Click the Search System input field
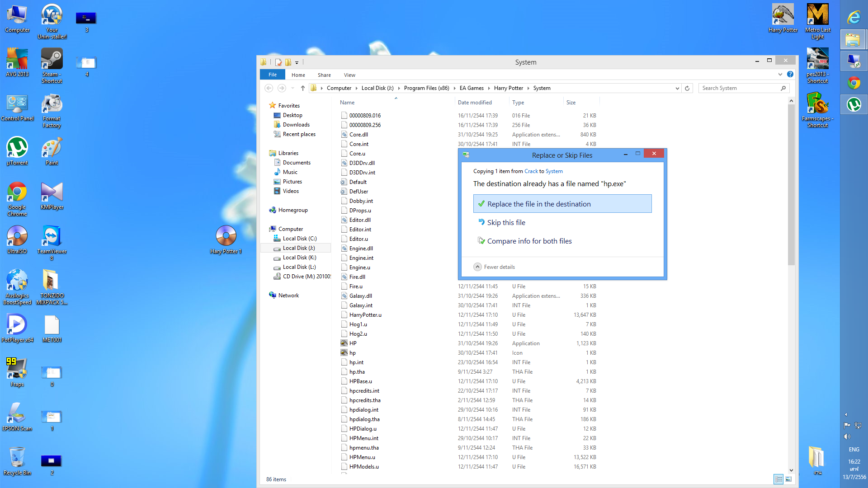The image size is (868, 488). 740,88
